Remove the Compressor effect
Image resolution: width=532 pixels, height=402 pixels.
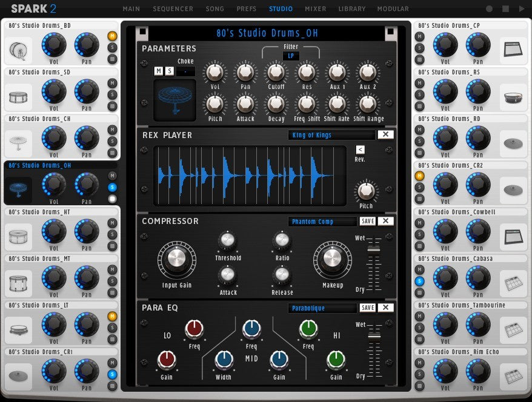386,221
